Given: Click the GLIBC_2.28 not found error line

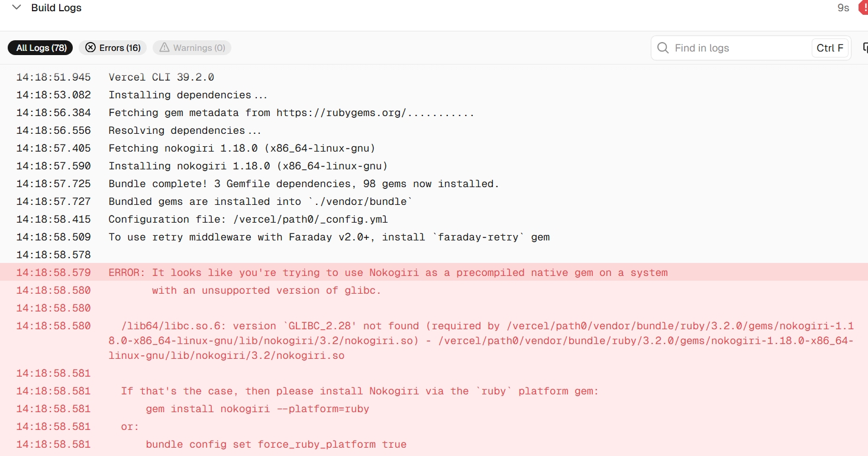Looking at the screenshot, I should point(434,341).
